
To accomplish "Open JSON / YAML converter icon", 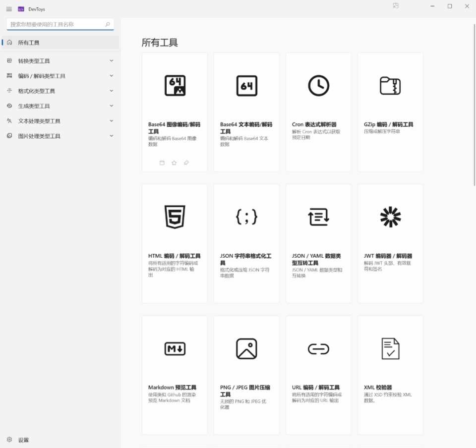I will click(x=318, y=217).
